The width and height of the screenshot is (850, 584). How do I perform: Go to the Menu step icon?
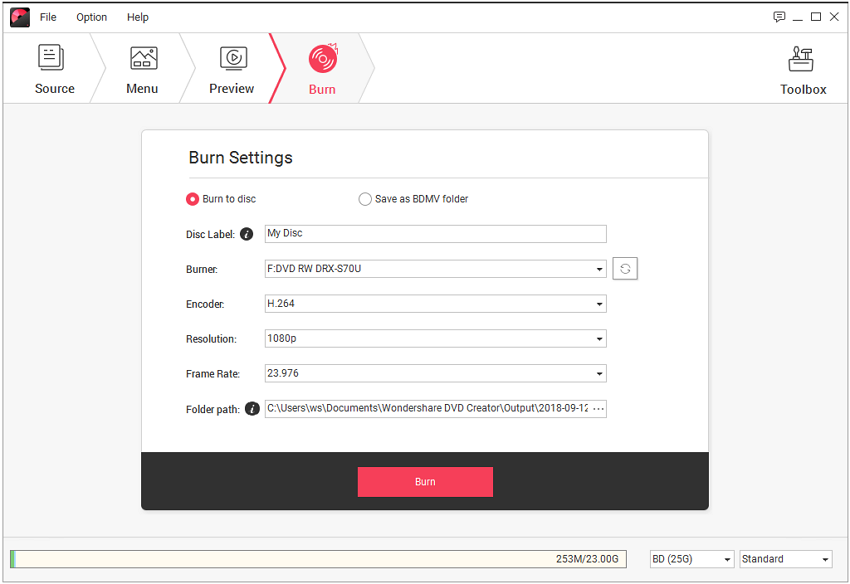(x=143, y=58)
